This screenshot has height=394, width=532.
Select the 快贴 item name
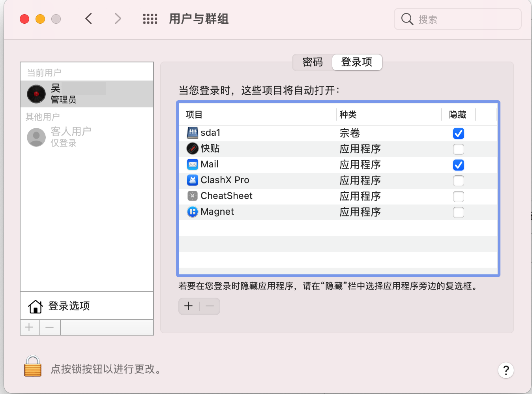coord(210,148)
